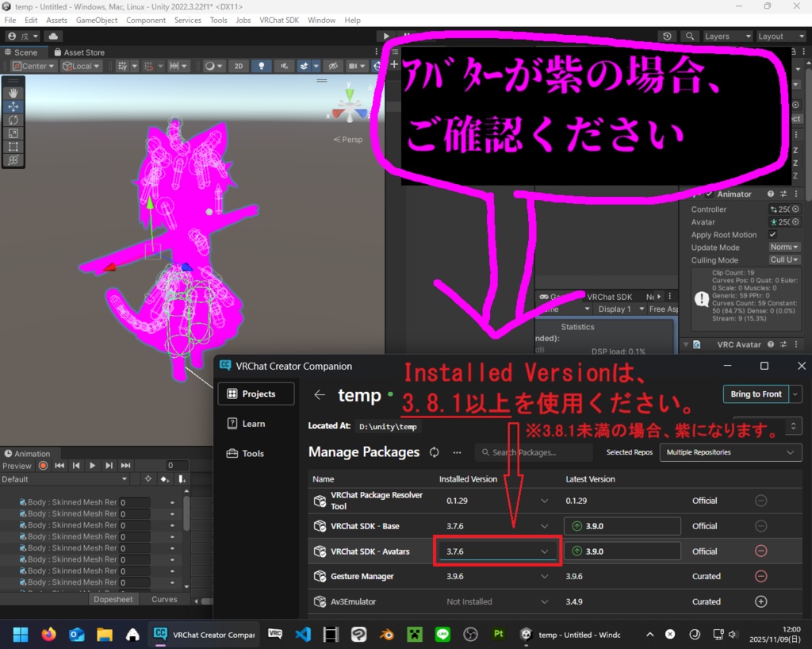Open Unity cloud services icon
812x649 pixels.
coord(53,36)
